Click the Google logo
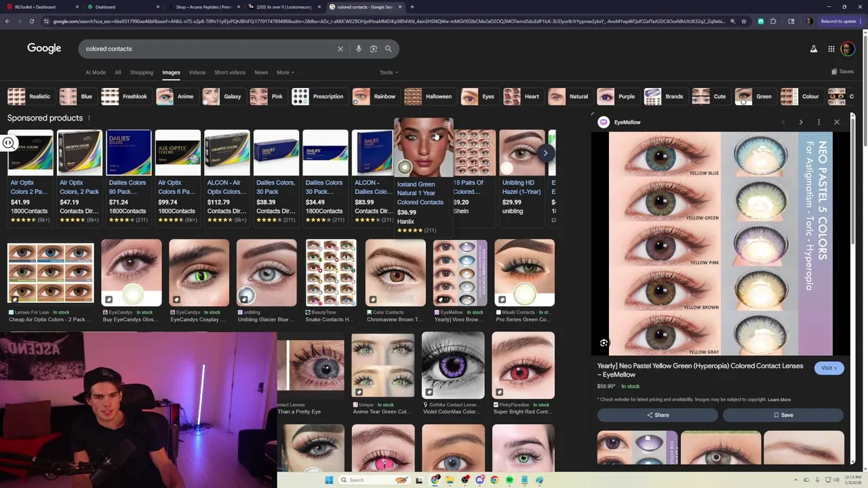 pyautogui.click(x=44, y=48)
